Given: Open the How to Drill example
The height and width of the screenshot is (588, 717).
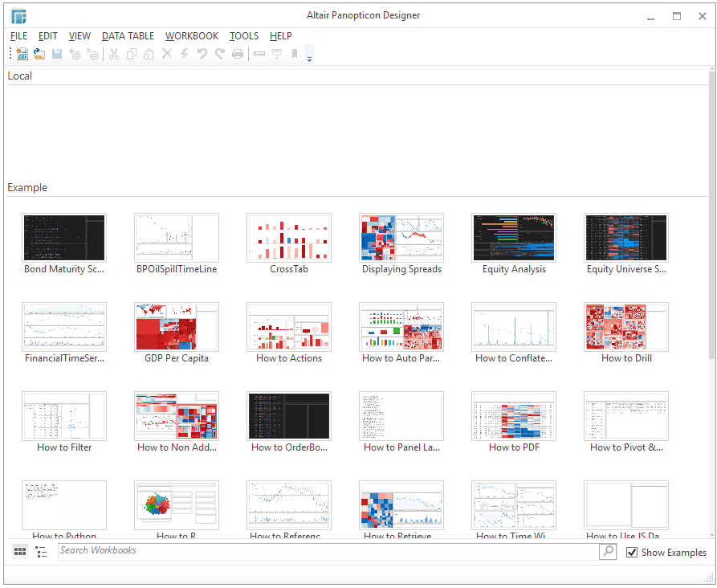Looking at the screenshot, I should point(626,327).
